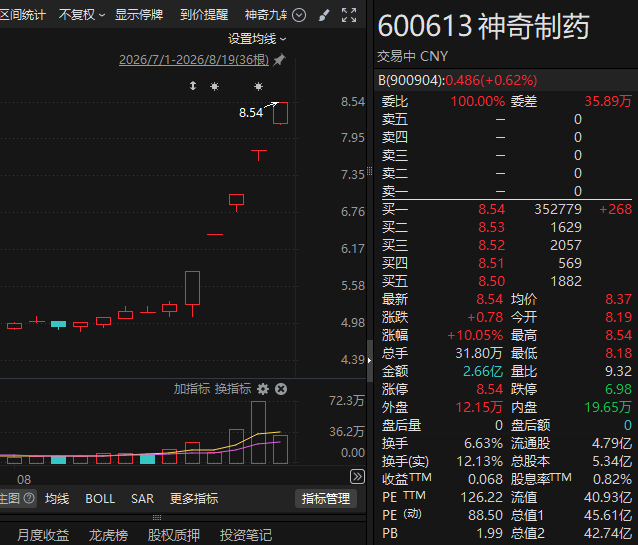638x545 pixels.
Task: Click the B(900904) linked B-share quote
Action: coord(457,80)
